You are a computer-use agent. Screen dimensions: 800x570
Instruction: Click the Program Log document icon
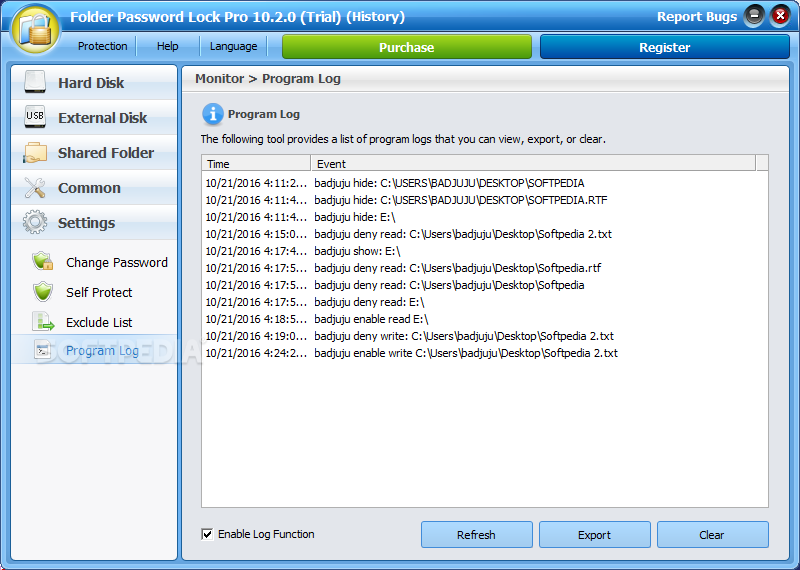(x=43, y=350)
